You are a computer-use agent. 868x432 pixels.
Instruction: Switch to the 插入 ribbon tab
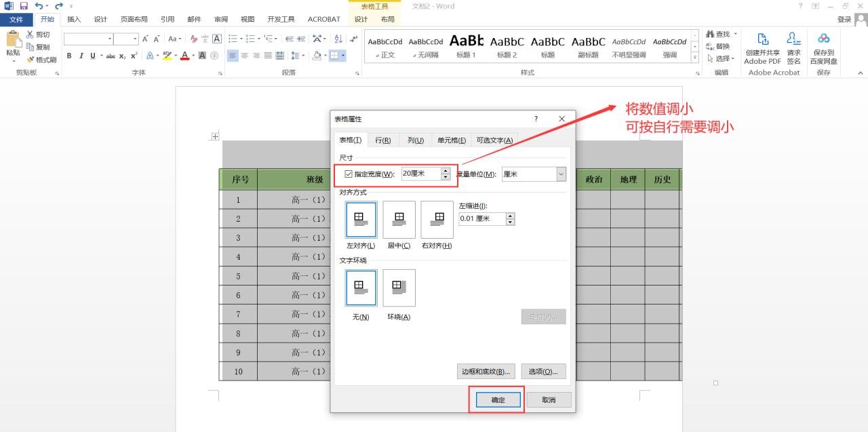pos(74,19)
